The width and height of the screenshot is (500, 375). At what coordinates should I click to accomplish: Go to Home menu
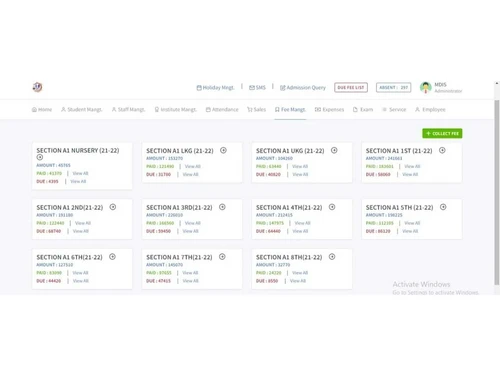42,109
